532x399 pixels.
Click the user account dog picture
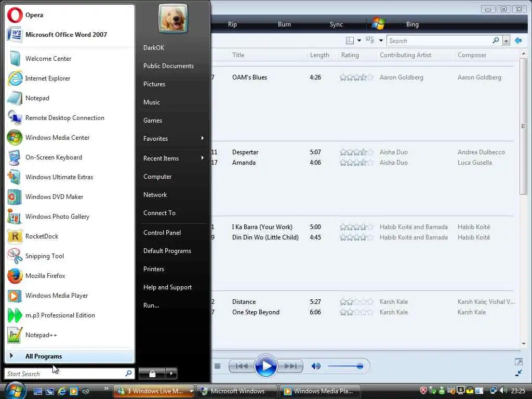coord(172,18)
